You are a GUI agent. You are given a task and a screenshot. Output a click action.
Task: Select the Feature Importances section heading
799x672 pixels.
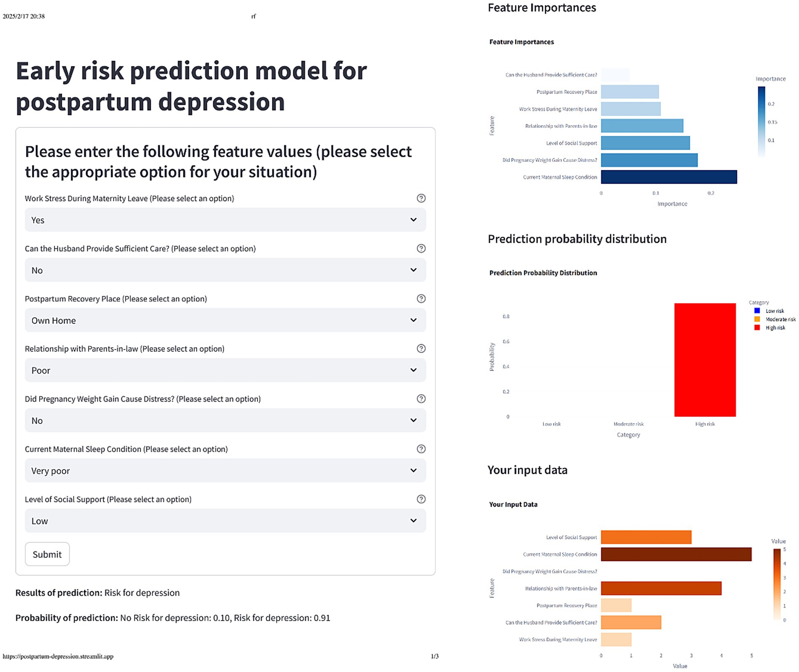pyautogui.click(x=541, y=8)
